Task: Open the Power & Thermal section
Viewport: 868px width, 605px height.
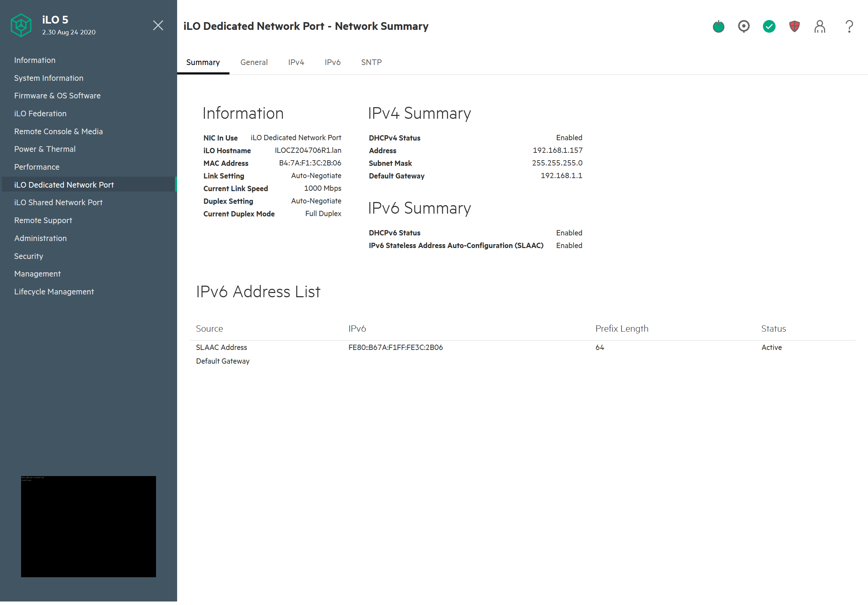Action: [45, 149]
